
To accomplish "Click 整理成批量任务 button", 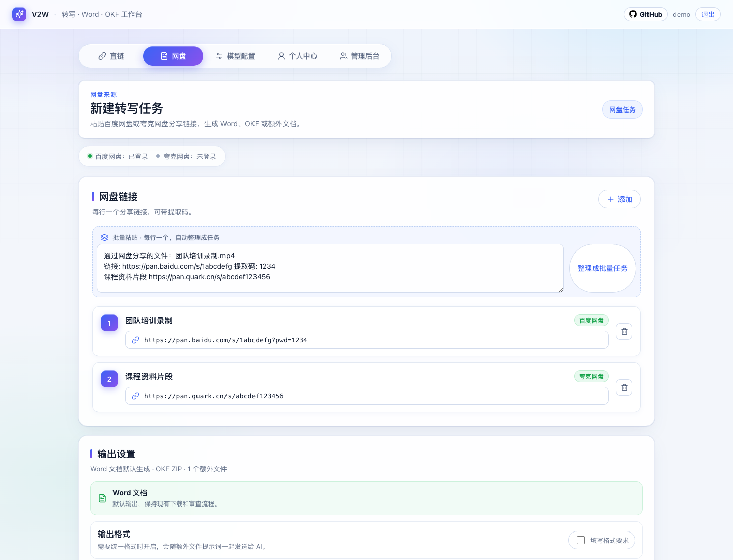I will [603, 268].
